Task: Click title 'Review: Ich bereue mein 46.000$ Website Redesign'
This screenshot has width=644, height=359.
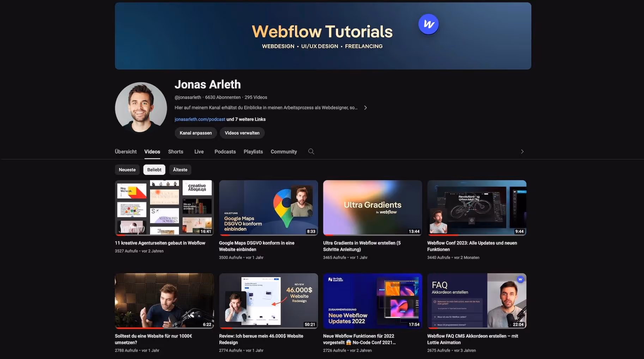Action: [261, 339]
